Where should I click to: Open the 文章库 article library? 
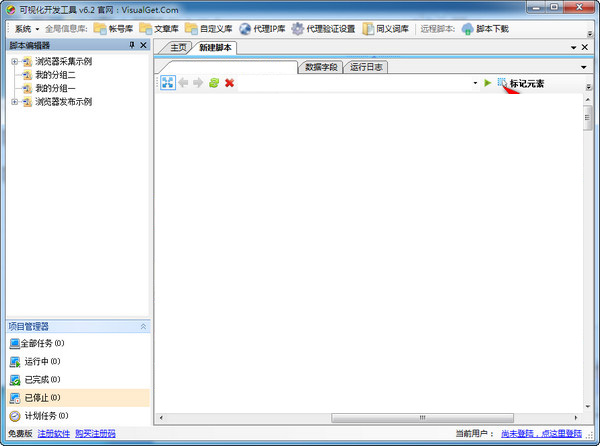coord(159,29)
